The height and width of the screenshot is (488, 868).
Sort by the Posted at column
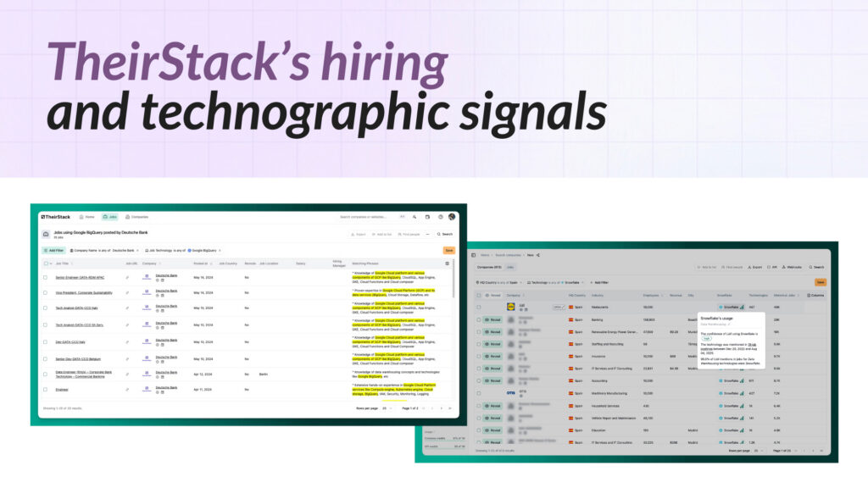pyautogui.click(x=203, y=264)
